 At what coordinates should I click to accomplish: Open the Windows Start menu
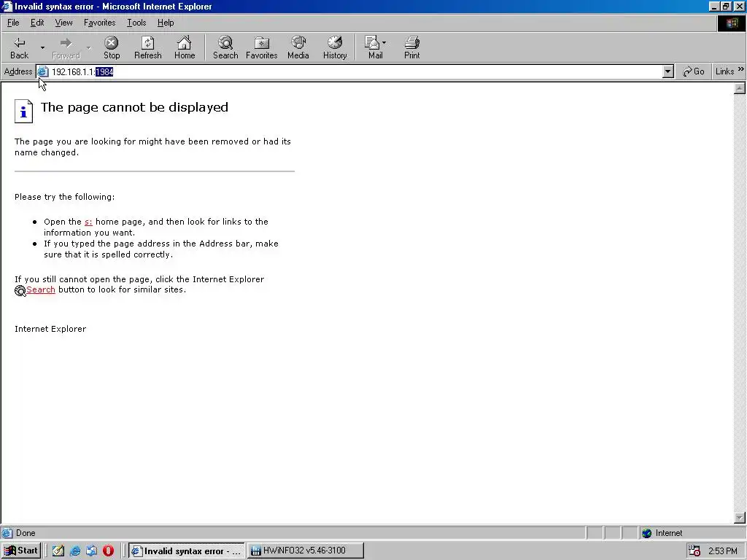pos(21,551)
